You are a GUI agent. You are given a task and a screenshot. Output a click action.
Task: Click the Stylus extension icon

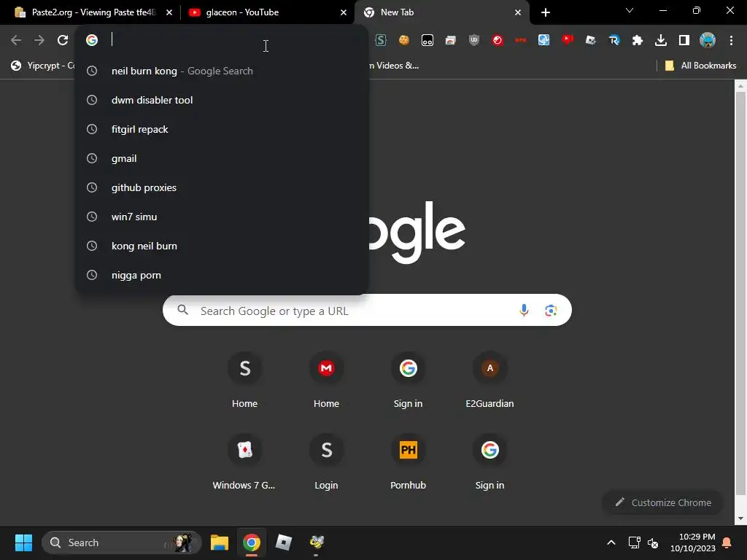pyautogui.click(x=381, y=40)
